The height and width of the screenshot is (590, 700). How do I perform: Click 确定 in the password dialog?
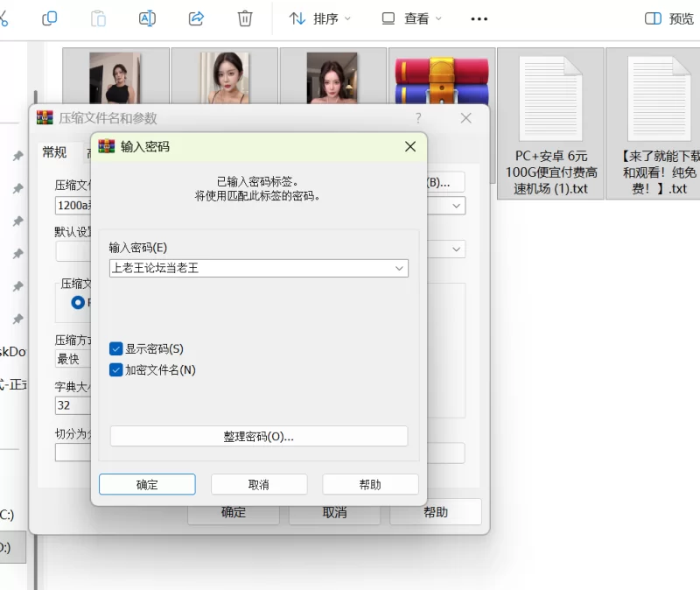(147, 484)
